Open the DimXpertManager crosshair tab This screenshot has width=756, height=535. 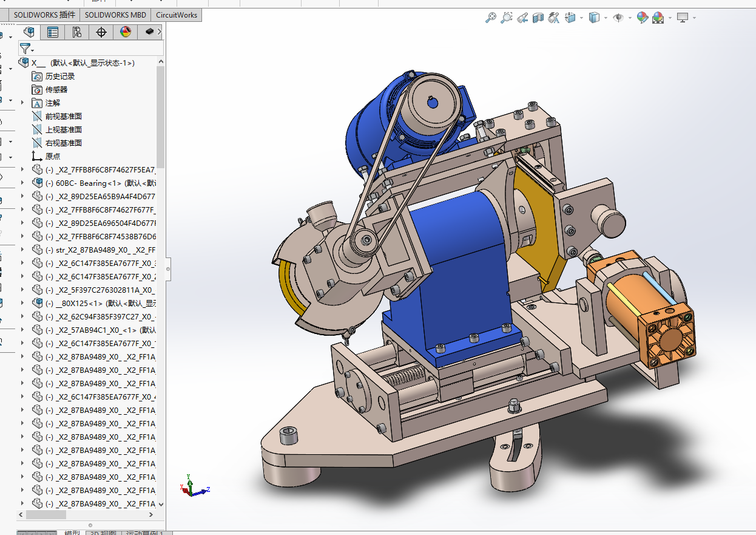pos(101,32)
